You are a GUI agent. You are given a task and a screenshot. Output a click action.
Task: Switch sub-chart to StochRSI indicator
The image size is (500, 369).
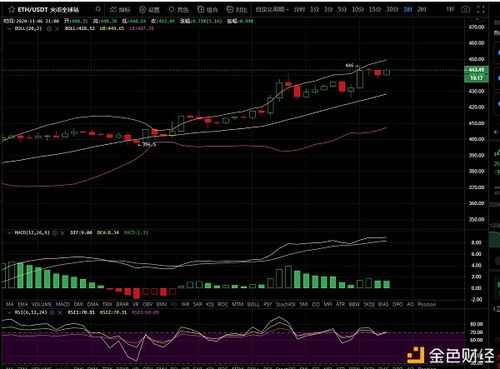(x=286, y=304)
